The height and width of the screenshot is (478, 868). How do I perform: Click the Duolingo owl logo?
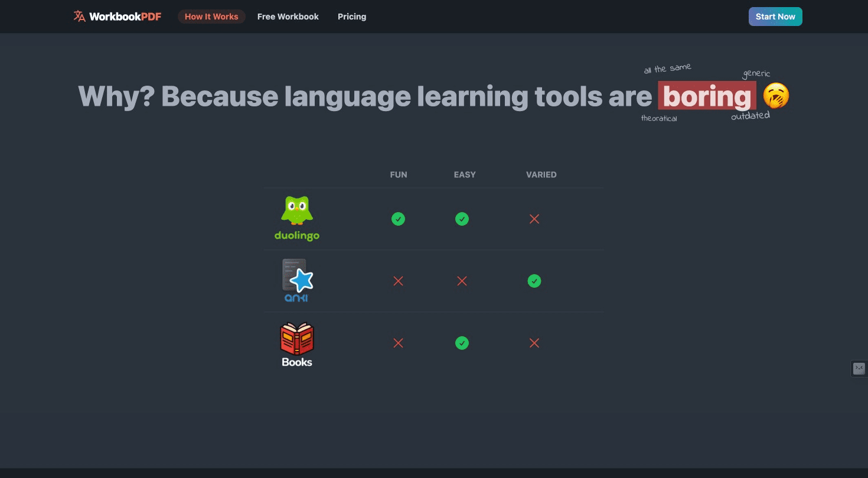click(x=296, y=211)
